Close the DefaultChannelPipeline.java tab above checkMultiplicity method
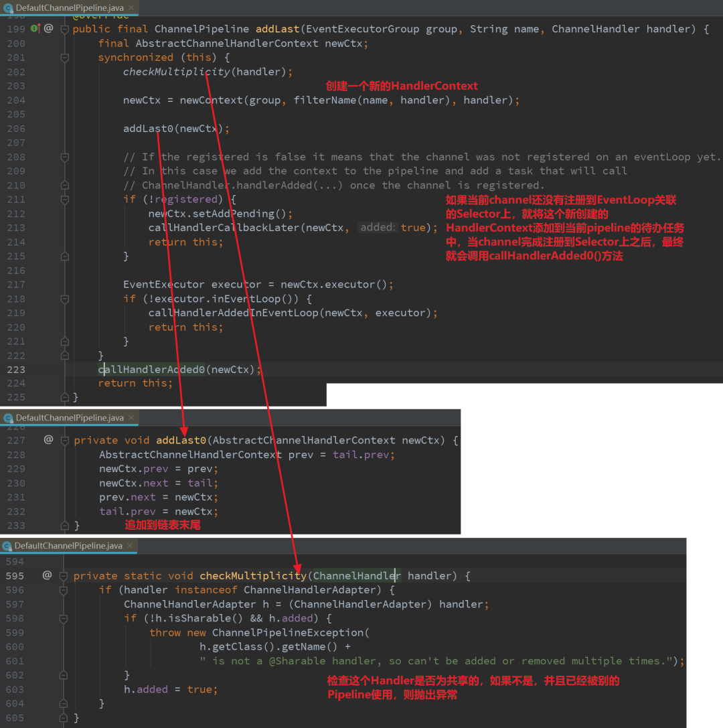This screenshot has height=728, width=723. point(130,546)
